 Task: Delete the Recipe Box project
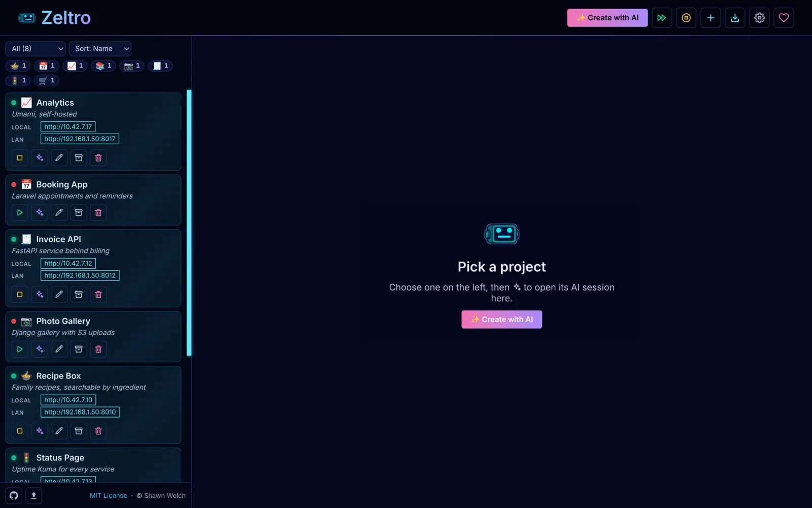(x=98, y=431)
